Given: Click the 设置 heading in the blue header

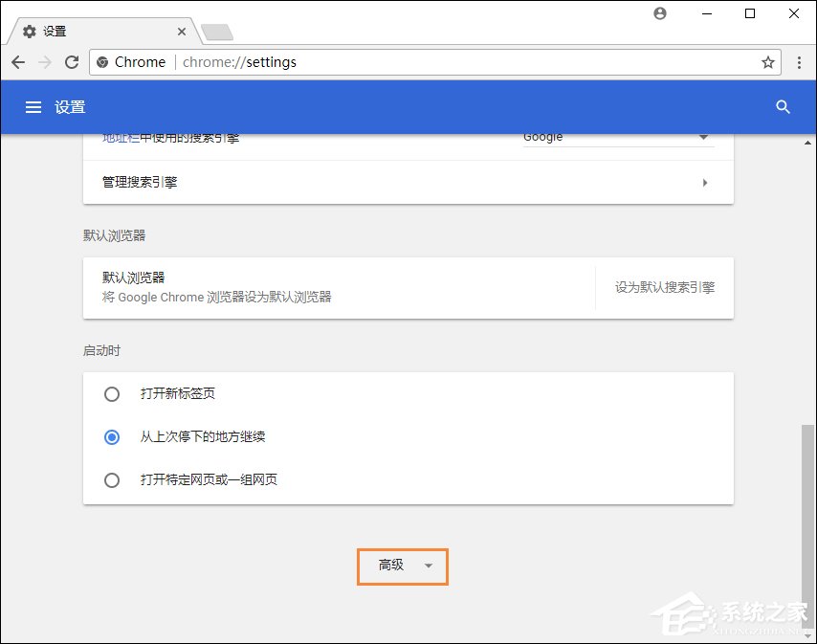Looking at the screenshot, I should click(71, 107).
